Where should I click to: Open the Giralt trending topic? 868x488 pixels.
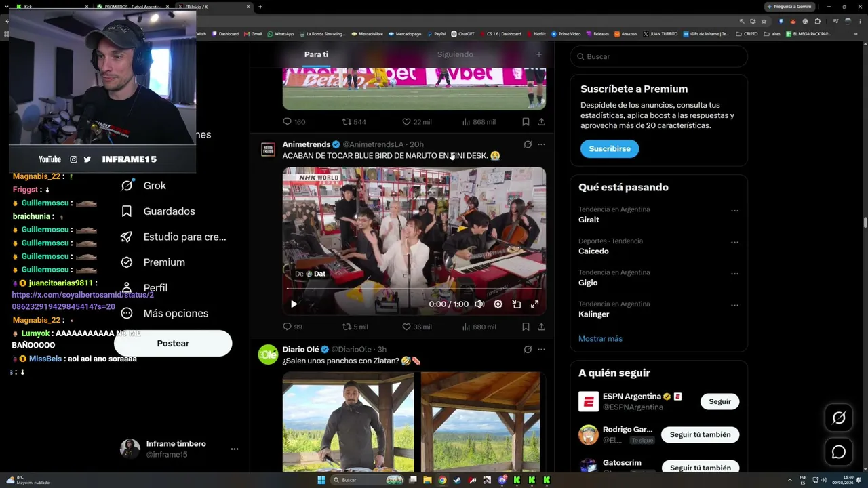pyautogui.click(x=589, y=220)
